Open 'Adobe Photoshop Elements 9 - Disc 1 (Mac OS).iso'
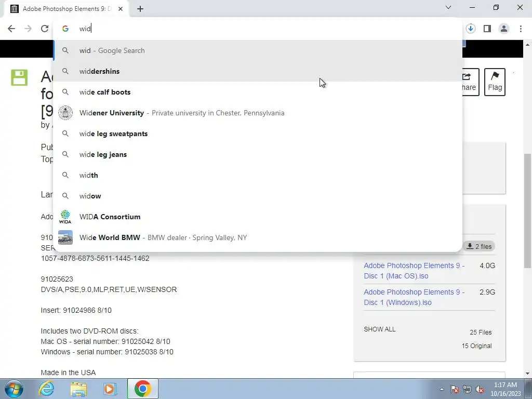 [414, 271]
